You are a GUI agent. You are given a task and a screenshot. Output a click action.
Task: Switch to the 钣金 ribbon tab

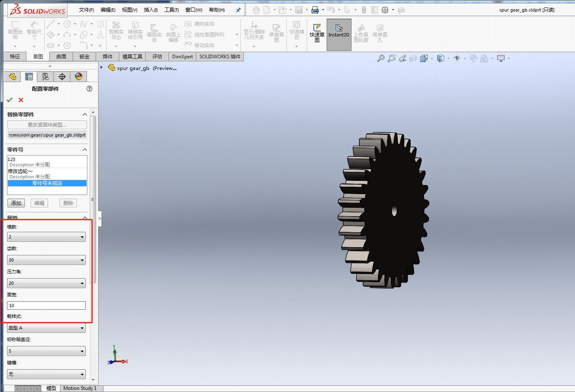point(84,56)
